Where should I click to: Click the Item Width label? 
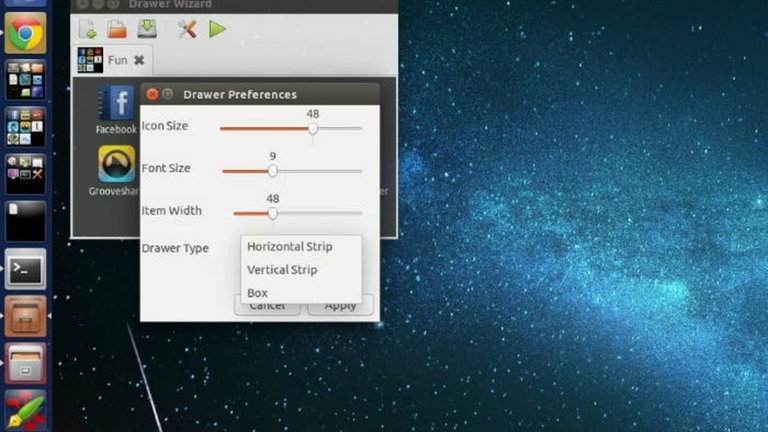pyautogui.click(x=171, y=211)
